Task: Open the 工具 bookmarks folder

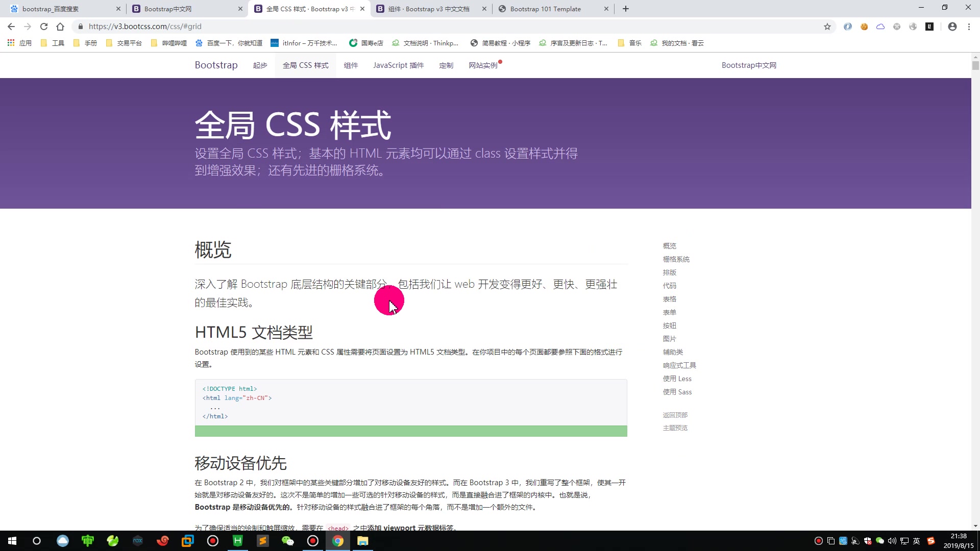Action: tap(52, 43)
